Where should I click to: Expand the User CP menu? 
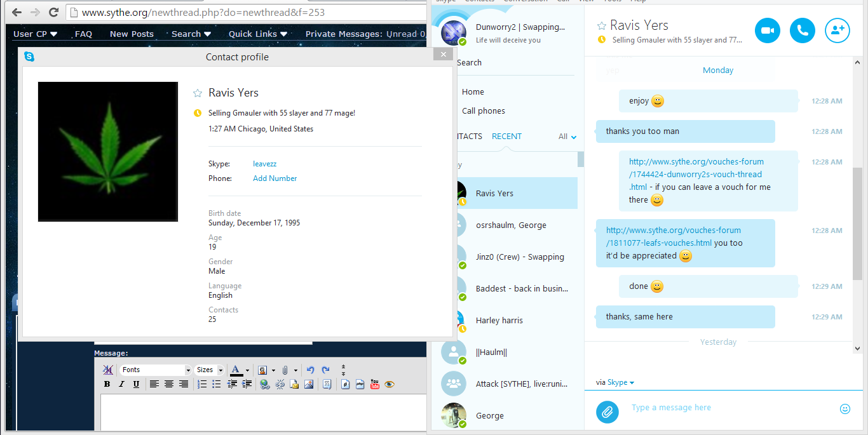(x=35, y=34)
